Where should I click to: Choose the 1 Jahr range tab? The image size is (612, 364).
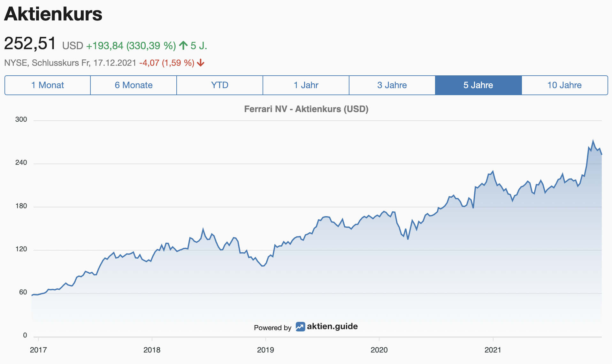click(306, 85)
